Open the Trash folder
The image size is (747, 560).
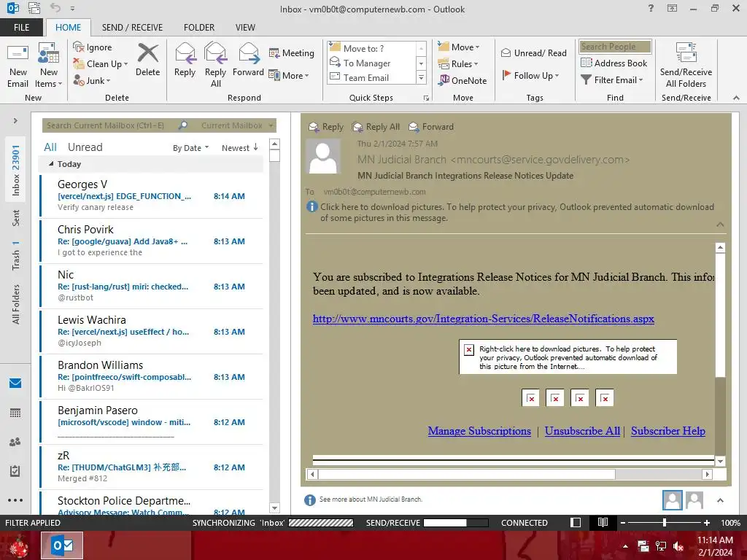pyautogui.click(x=16, y=255)
